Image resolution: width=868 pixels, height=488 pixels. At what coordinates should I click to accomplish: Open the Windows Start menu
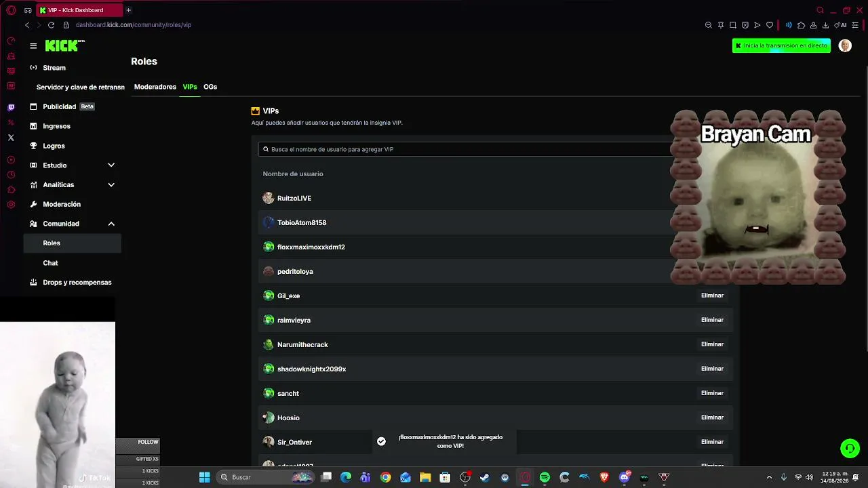pos(204,477)
